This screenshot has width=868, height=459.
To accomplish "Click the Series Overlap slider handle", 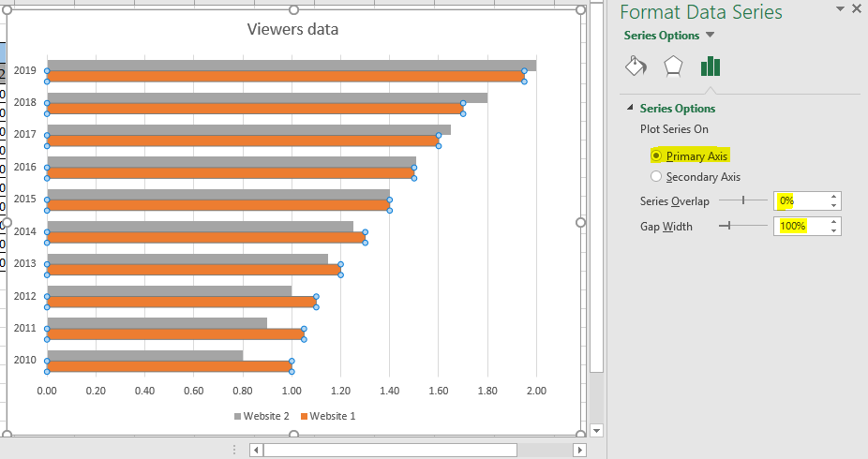I will tap(743, 200).
